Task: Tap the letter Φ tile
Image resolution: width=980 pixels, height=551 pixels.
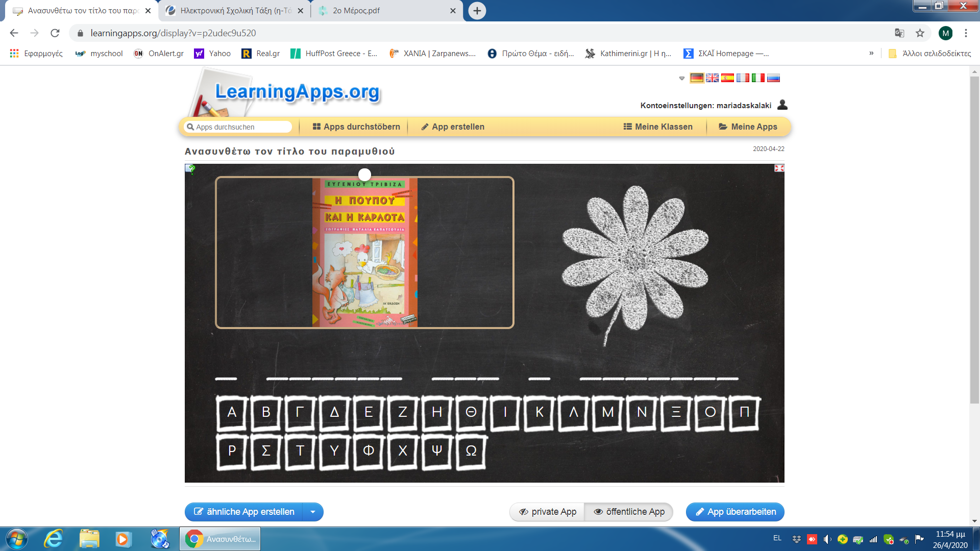Action: point(369,451)
